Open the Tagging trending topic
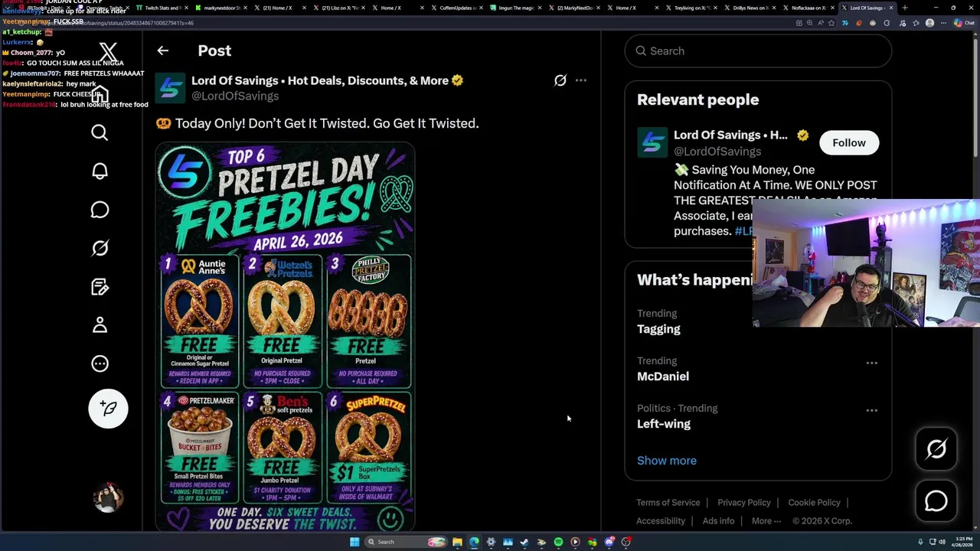This screenshot has height=551, width=980. tap(658, 329)
